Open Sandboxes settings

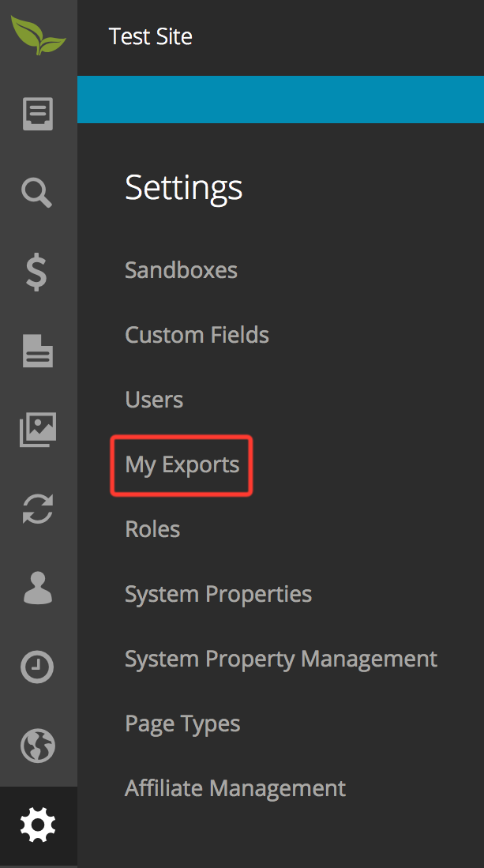[181, 270]
